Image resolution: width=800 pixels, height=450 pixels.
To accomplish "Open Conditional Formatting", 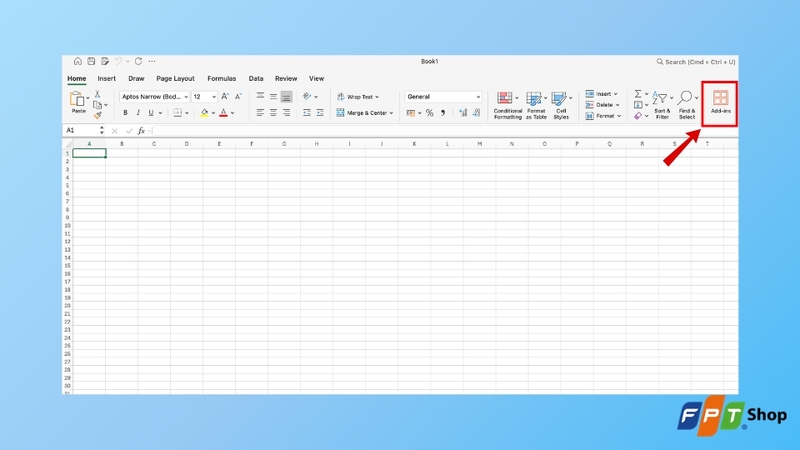I will pos(508,106).
